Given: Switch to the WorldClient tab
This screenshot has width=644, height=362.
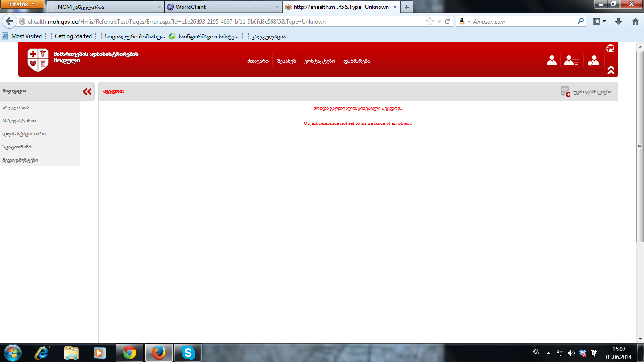Looking at the screenshot, I should click(x=219, y=7).
